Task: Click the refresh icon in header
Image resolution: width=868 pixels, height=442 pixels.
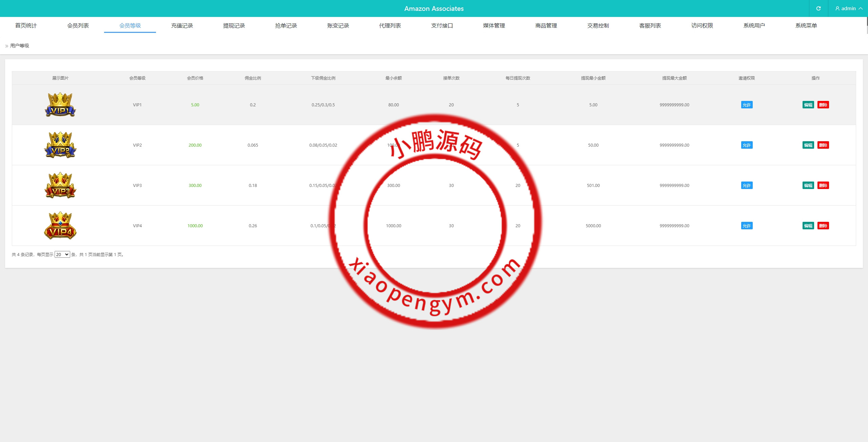Action: coord(818,8)
